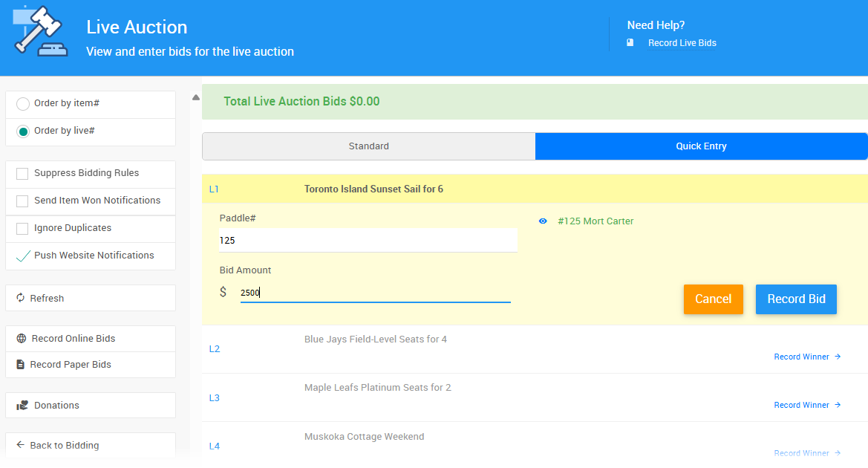
Task: Click the orange Cancel button
Action: tap(713, 299)
